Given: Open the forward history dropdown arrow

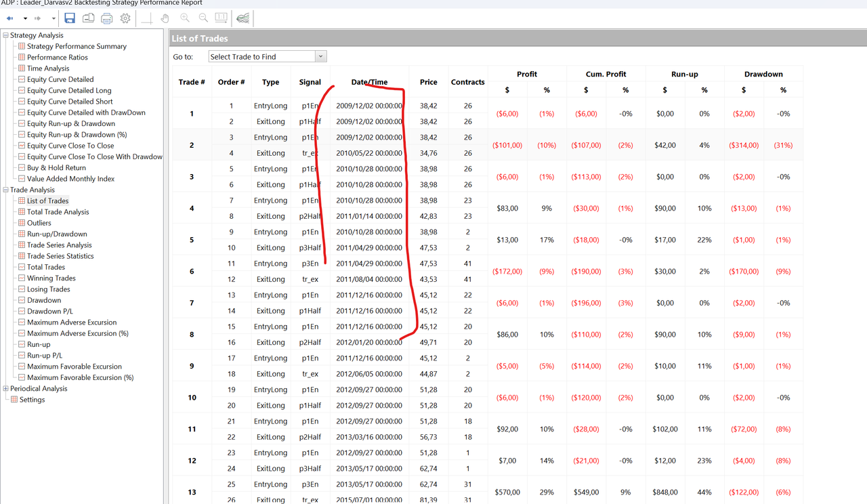Looking at the screenshot, I should click(54, 19).
